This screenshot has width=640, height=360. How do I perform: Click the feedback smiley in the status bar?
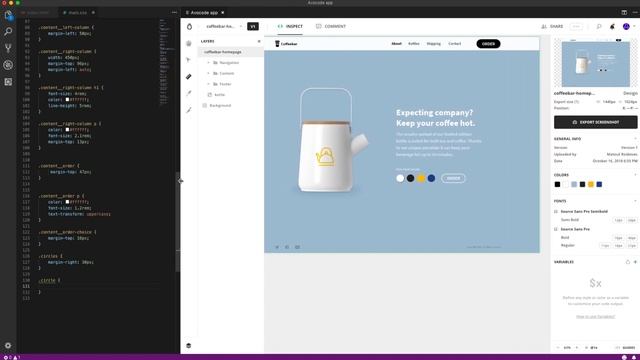click(x=624, y=357)
